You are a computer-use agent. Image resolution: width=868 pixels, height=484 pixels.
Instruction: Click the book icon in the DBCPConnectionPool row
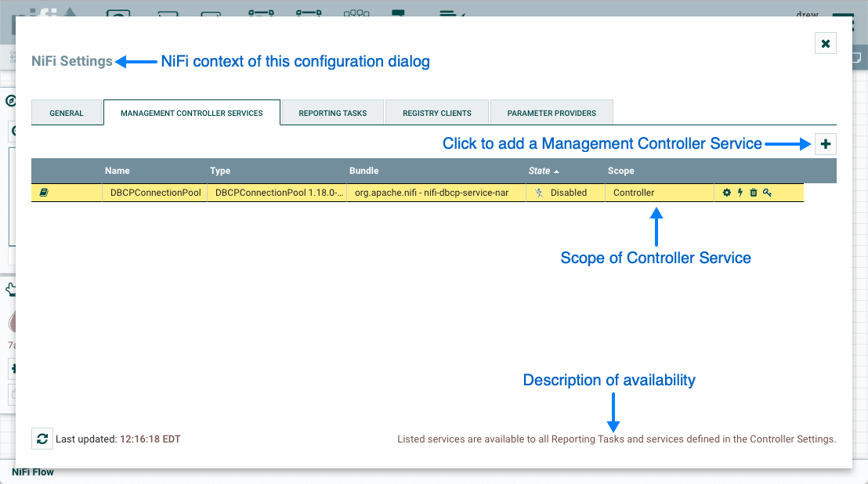tap(43, 193)
